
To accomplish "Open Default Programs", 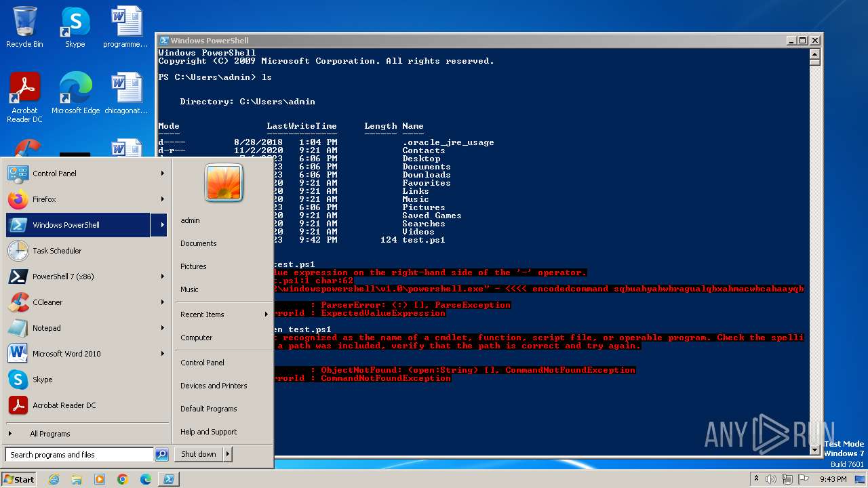I will 224,409.
